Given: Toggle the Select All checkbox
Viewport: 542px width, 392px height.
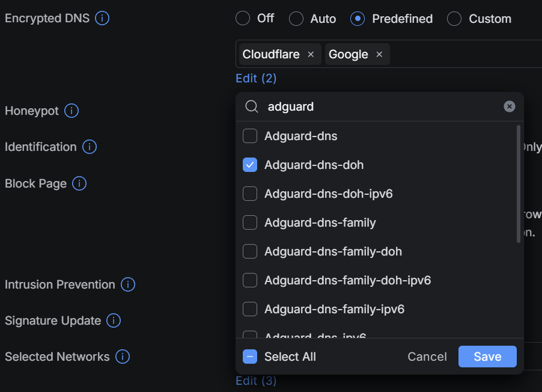Looking at the screenshot, I should pos(250,357).
